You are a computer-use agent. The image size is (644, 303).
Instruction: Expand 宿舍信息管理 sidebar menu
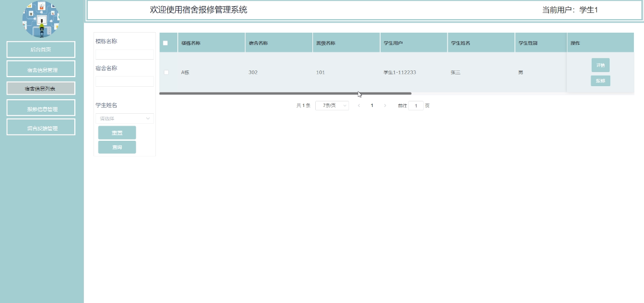[x=41, y=69]
